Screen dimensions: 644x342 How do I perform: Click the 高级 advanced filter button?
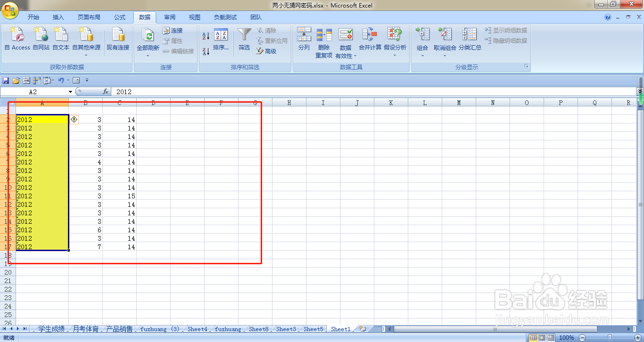coord(266,51)
